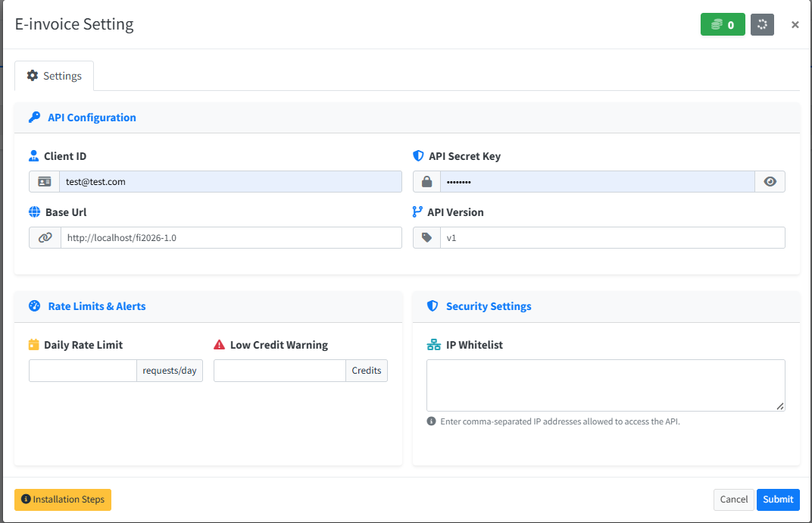Screen dimensions: 812x523
Task: Click the Low Credit Warning input
Action: (280, 371)
